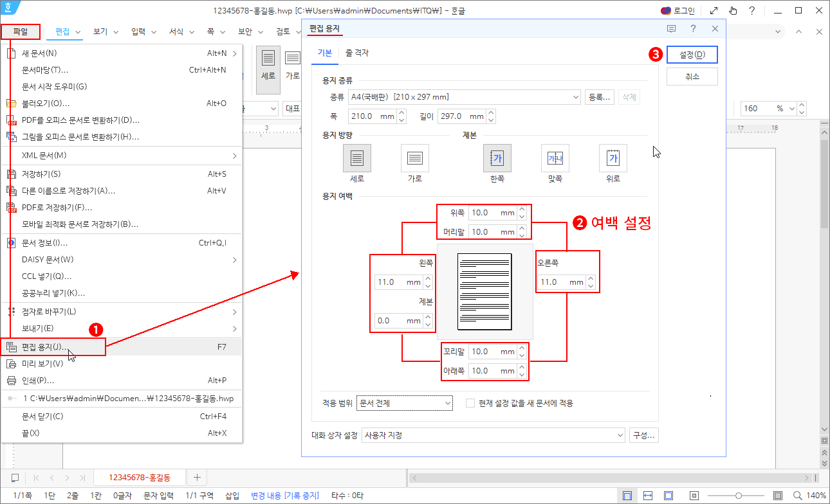Enable 현재 설정 값을 새 문서에 적용 checkbox
Image resolution: width=830 pixels, height=504 pixels.
[470, 403]
